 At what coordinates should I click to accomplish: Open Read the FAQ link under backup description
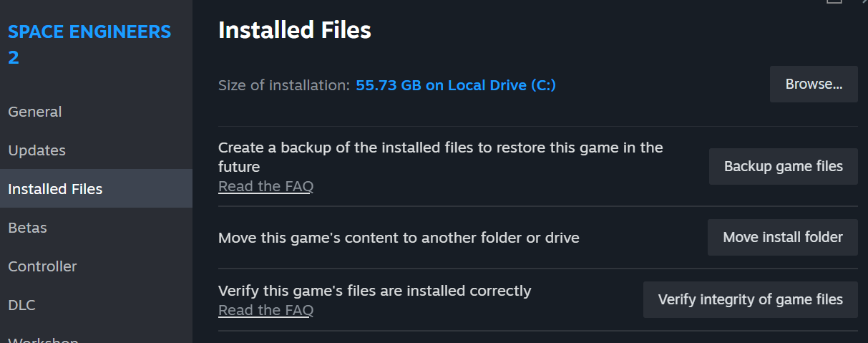coord(265,186)
